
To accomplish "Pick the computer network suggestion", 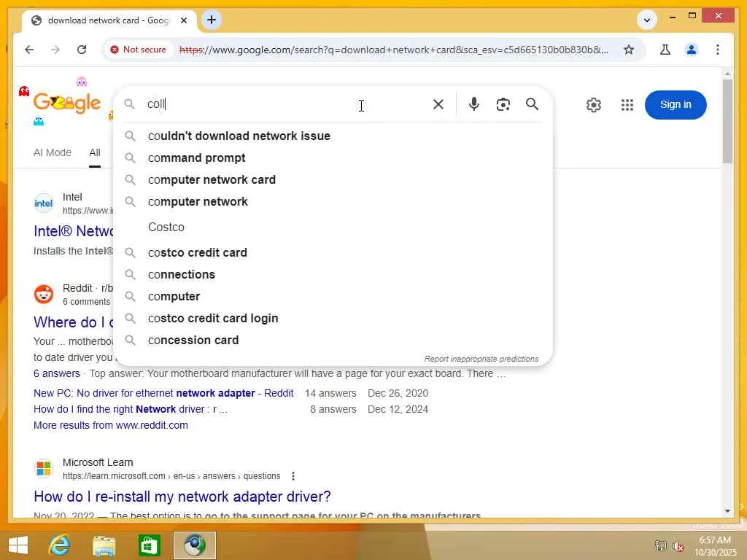I will [333, 201].
